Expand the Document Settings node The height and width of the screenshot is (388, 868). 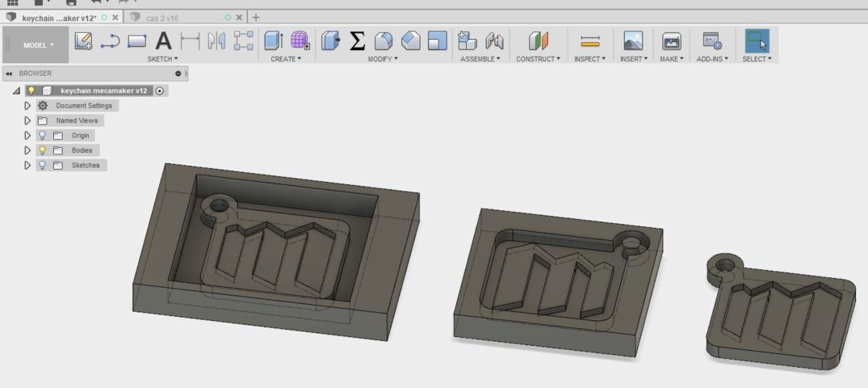27,105
